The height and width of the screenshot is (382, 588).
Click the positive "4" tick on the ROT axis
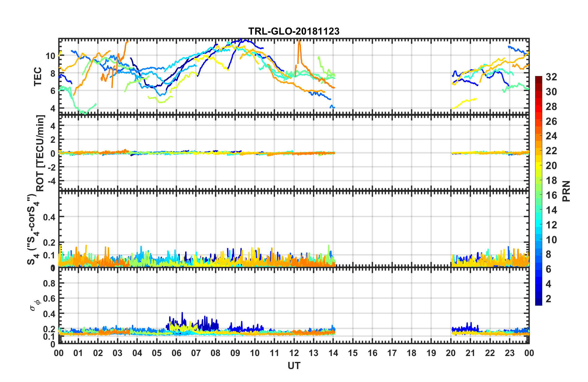[53, 126]
